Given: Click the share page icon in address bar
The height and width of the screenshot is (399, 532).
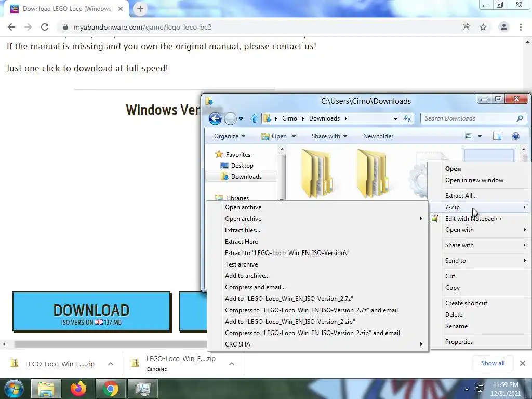Looking at the screenshot, I should coord(466,27).
